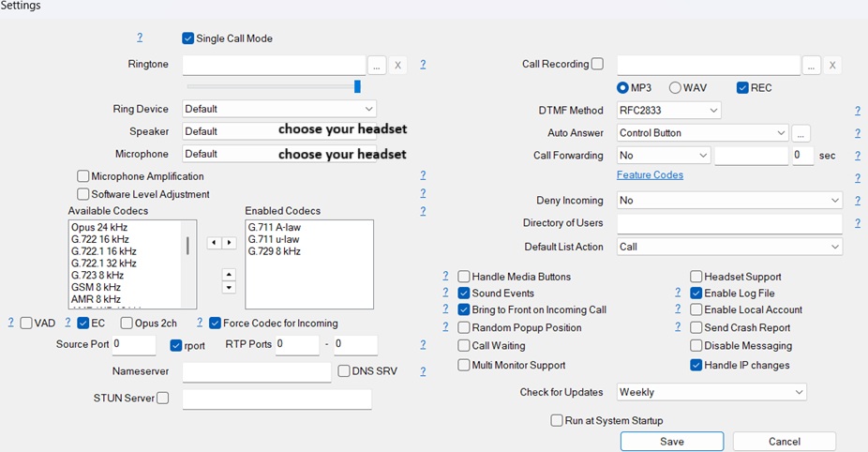Select G.729 8 kHz in Enabled Codecs
The width and height of the screenshot is (868, 452).
275,251
